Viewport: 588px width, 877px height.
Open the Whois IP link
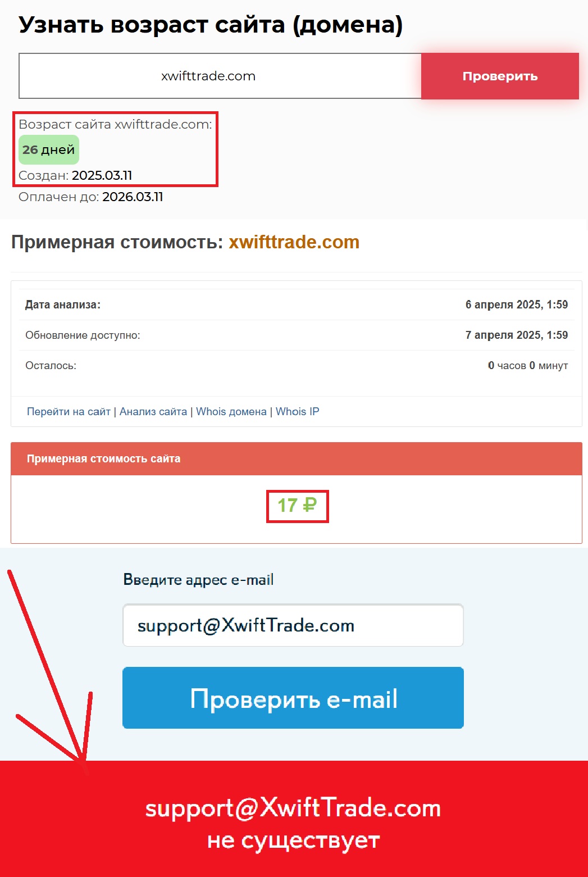pyautogui.click(x=297, y=411)
